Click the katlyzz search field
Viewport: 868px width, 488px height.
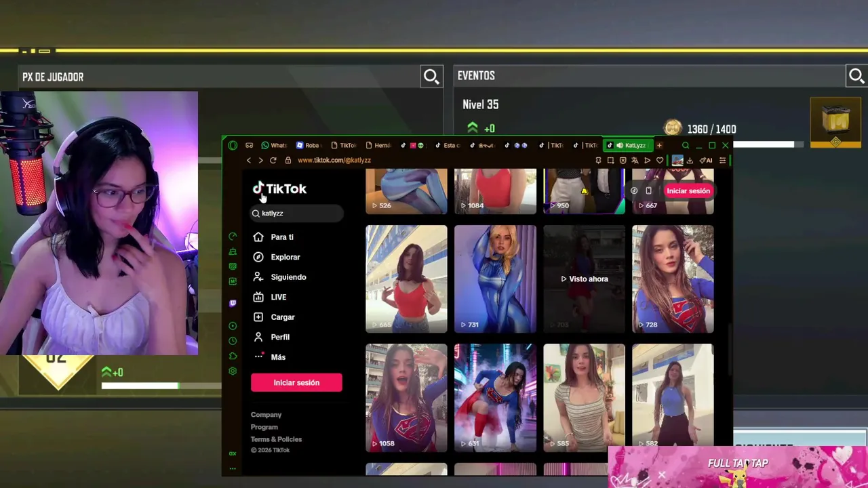[x=296, y=213]
